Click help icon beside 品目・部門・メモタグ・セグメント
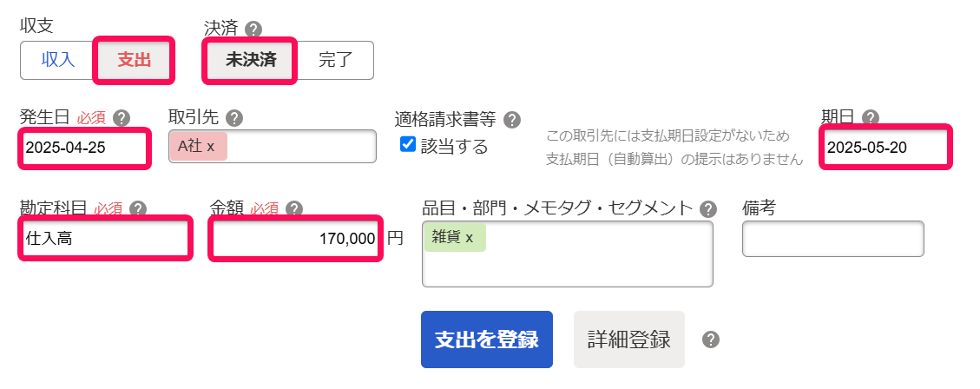980x389 pixels. coord(708,208)
